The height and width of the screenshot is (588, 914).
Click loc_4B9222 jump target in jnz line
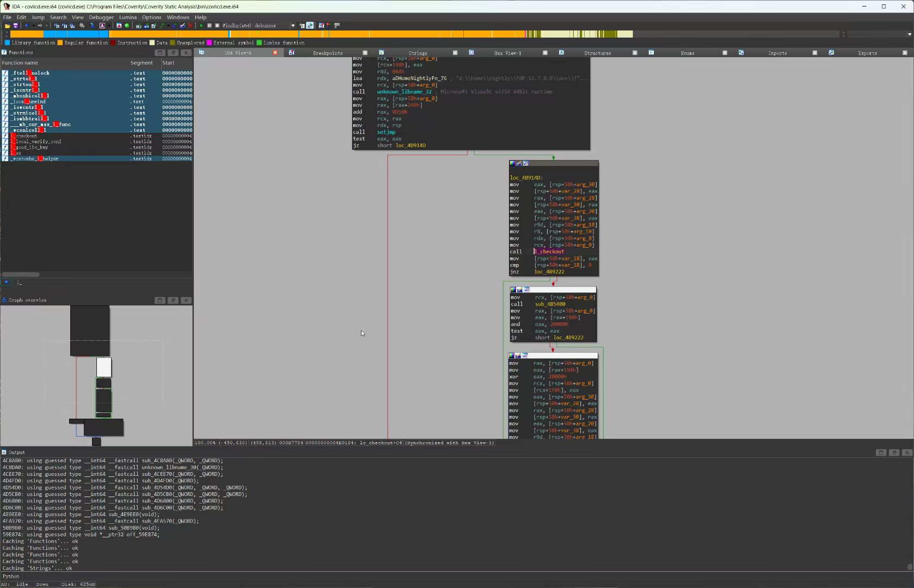tap(549, 272)
